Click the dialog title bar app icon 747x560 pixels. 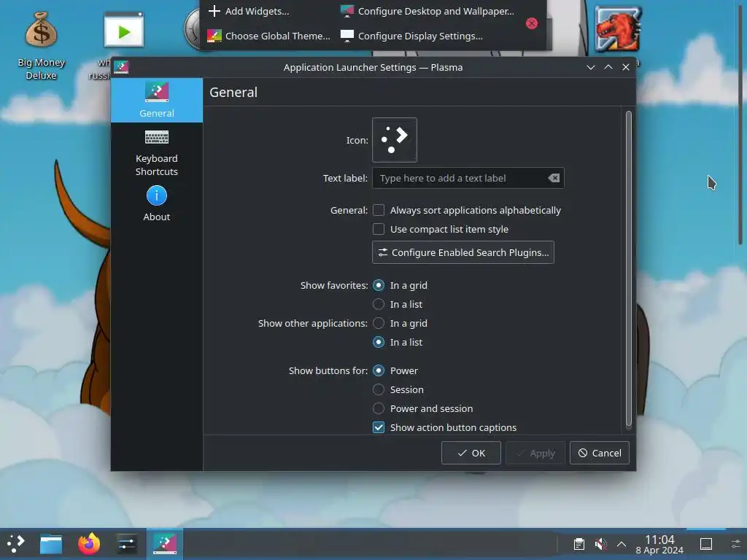tap(121, 67)
